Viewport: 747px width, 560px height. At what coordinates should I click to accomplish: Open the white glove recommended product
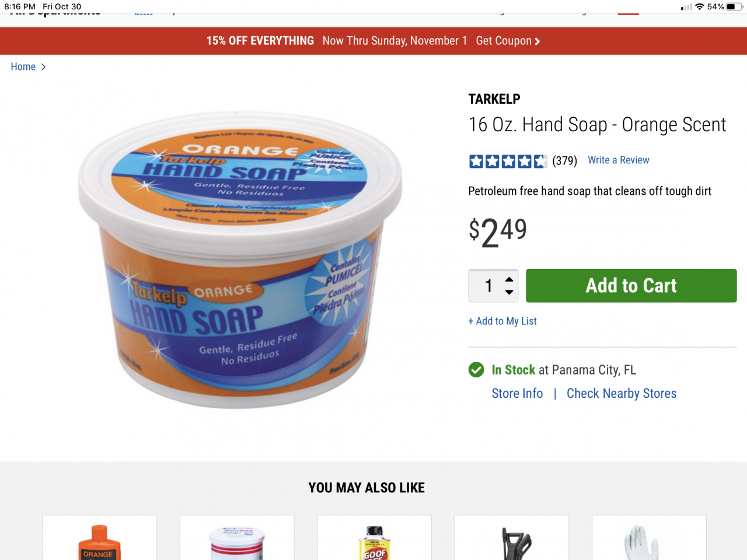649,538
